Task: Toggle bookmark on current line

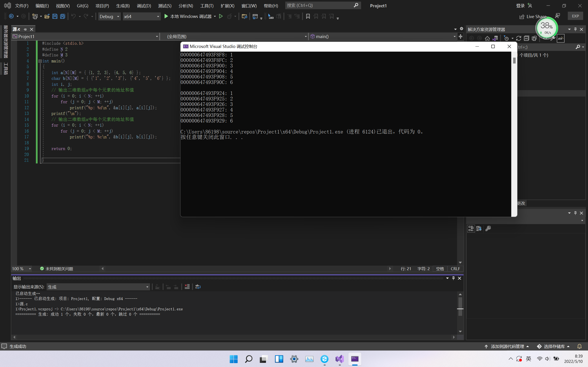Action: point(308,16)
